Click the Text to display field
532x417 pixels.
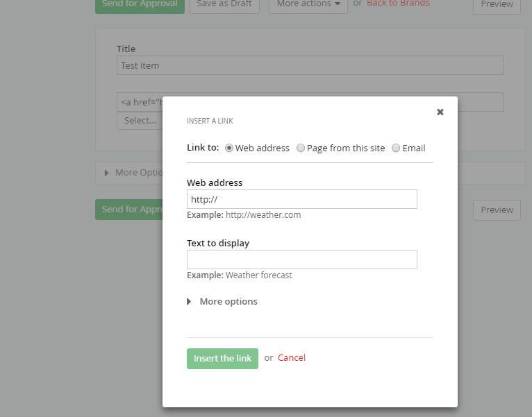pyautogui.click(x=302, y=259)
